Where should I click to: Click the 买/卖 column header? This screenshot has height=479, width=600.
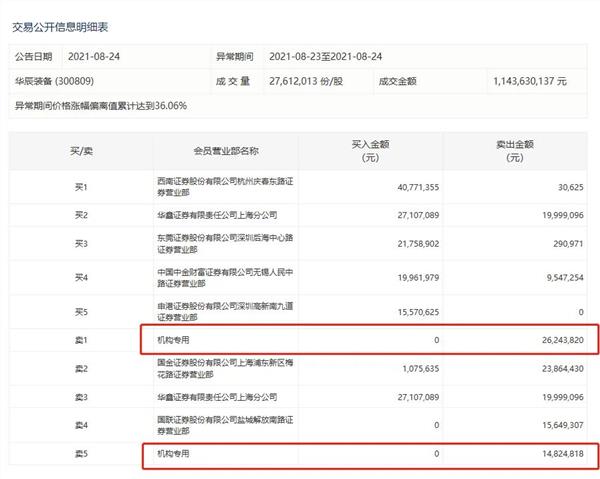[x=79, y=151]
